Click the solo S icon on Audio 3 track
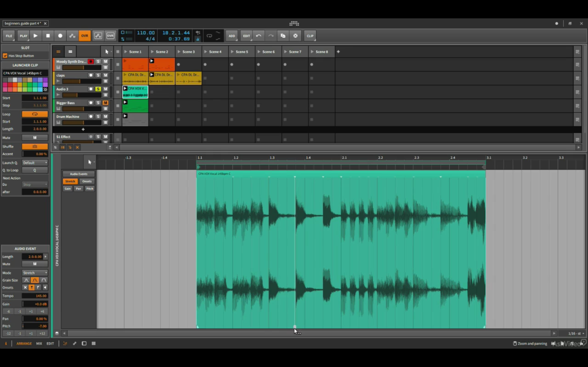The width and height of the screenshot is (588, 367). (98, 89)
